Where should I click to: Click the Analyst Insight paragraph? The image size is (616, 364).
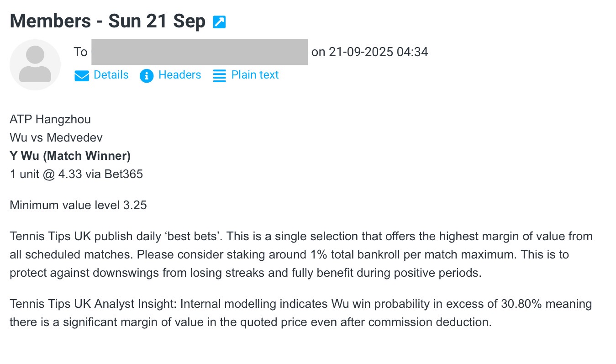(x=301, y=313)
